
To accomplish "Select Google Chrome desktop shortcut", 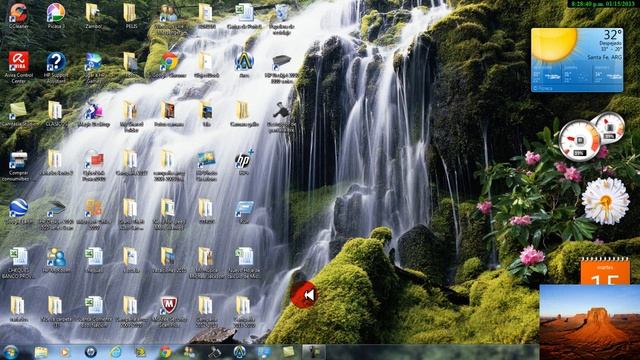I will [169, 64].
